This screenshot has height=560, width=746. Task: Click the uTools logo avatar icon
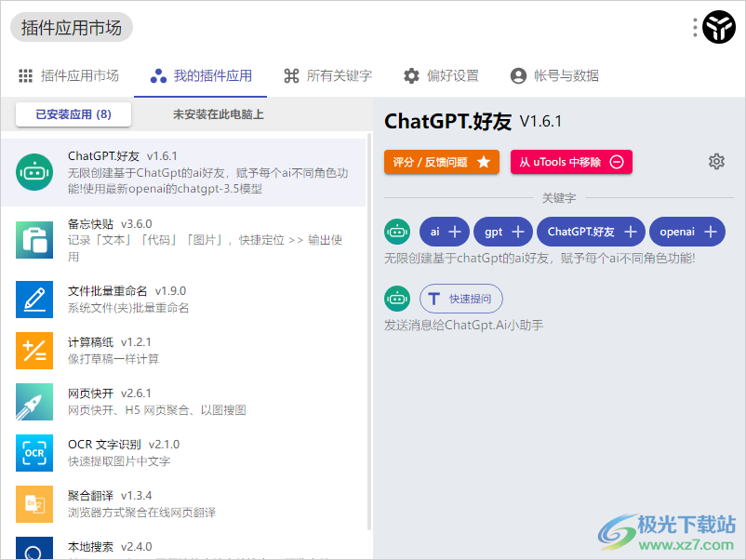(719, 27)
